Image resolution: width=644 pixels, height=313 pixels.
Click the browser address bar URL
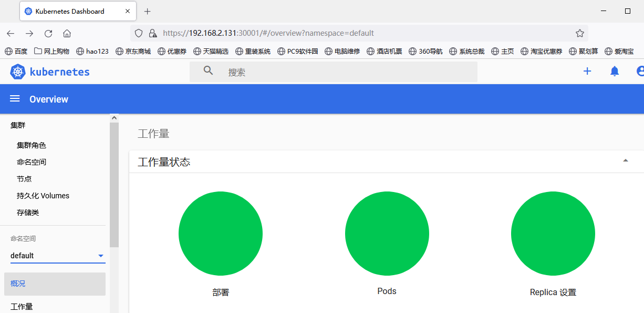point(268,33)
